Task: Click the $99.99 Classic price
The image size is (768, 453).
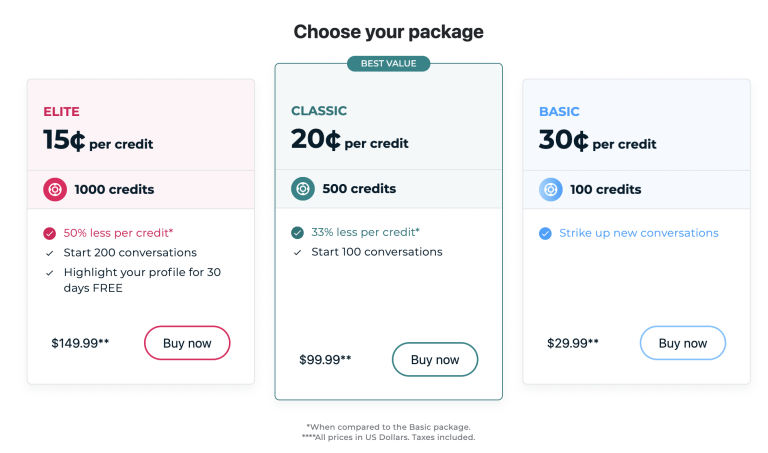Action: click(x=325, y=359)
